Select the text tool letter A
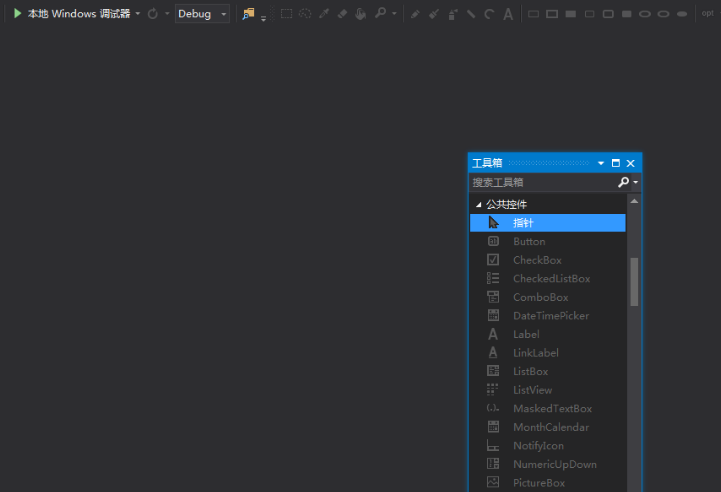The width and height of the screenshot is (721, 492). (508, 14)
